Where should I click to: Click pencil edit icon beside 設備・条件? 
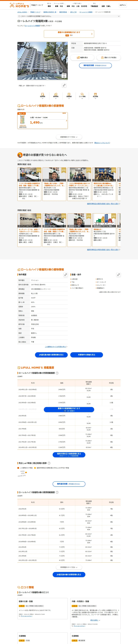click(118, 274)
